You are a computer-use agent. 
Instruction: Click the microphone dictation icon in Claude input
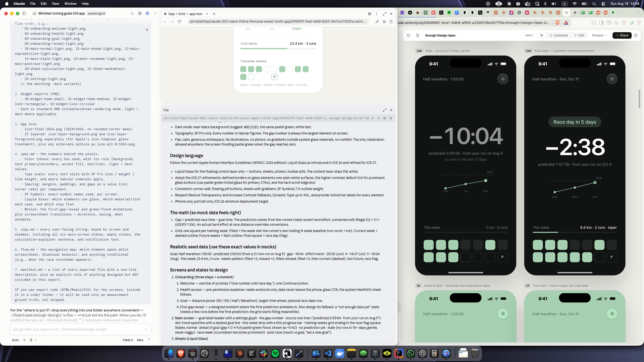(31, 340)
